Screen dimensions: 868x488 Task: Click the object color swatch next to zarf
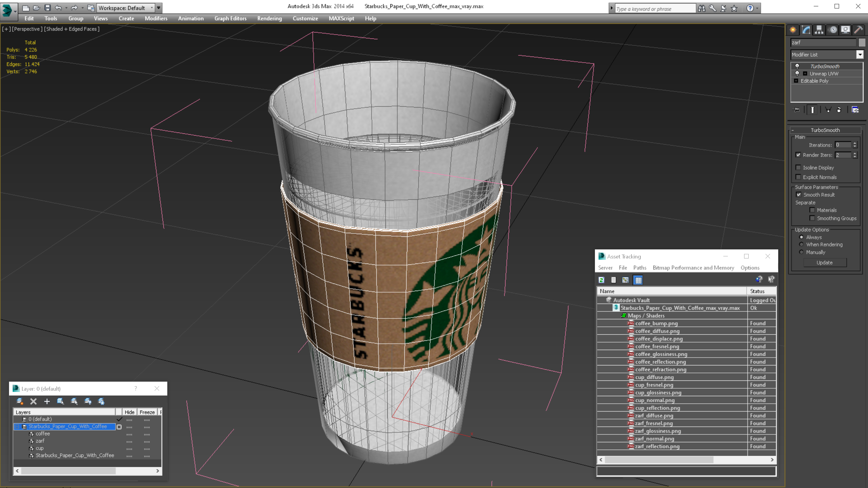click(862, 42)
